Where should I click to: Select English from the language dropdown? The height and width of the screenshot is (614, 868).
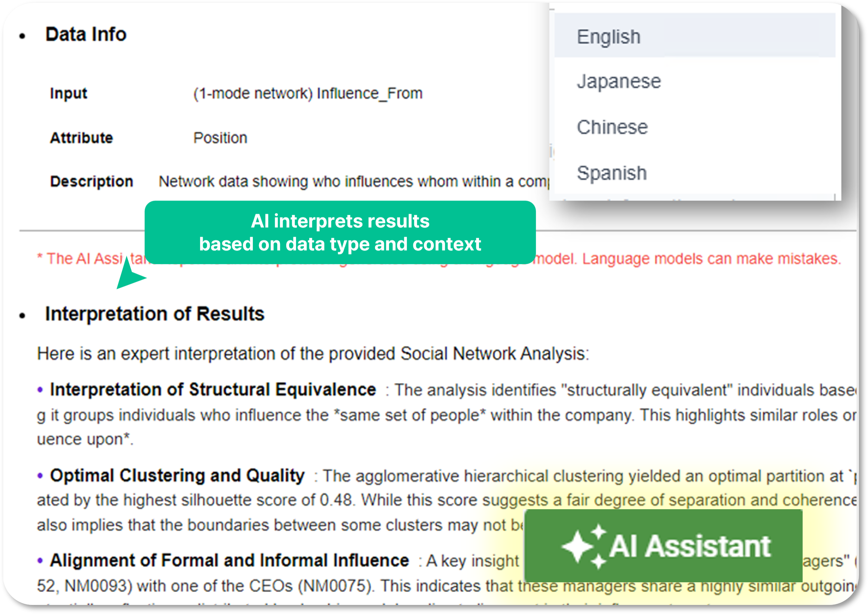click(x=694, y=36)
